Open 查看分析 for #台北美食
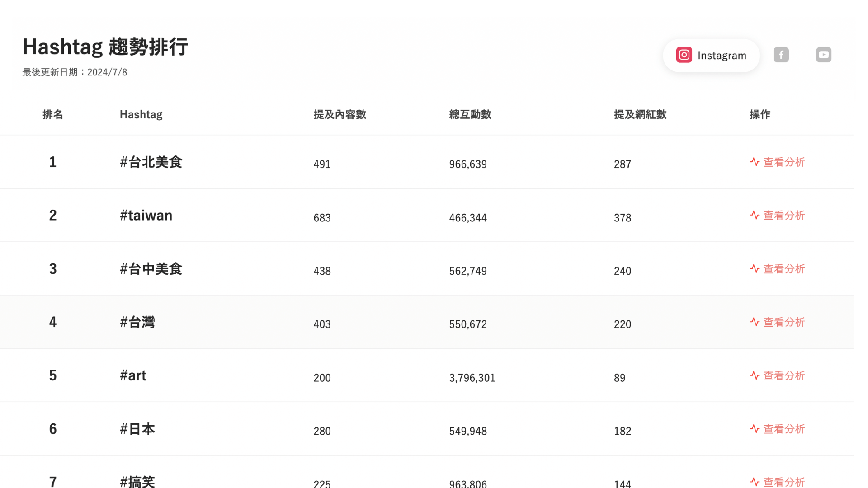 click(x=777, y=162)
